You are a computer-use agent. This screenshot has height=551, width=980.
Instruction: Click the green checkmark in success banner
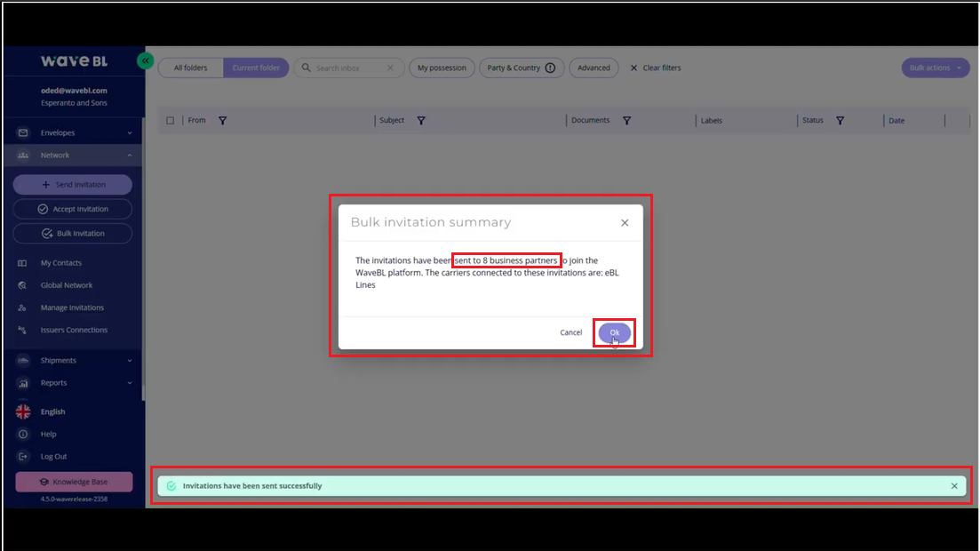[x=171, y=486]
